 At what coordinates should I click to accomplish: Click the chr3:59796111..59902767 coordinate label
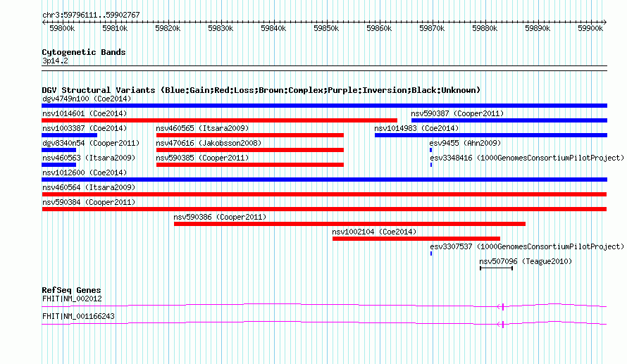point(91,15)
